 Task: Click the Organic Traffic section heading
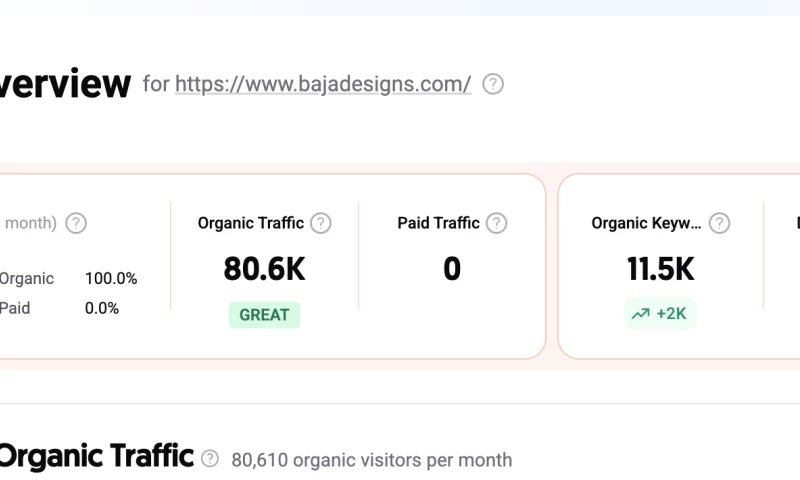96,456
